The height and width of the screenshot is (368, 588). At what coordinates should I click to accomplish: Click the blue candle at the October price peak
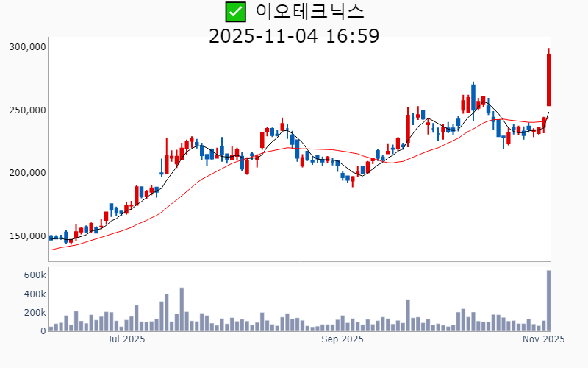(473, 97)
